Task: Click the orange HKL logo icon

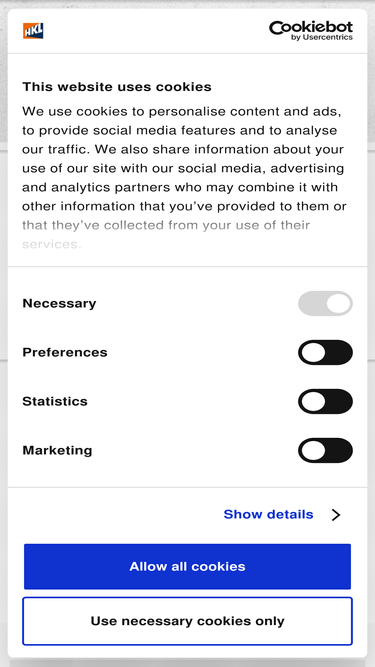Action: click(33, 31)
